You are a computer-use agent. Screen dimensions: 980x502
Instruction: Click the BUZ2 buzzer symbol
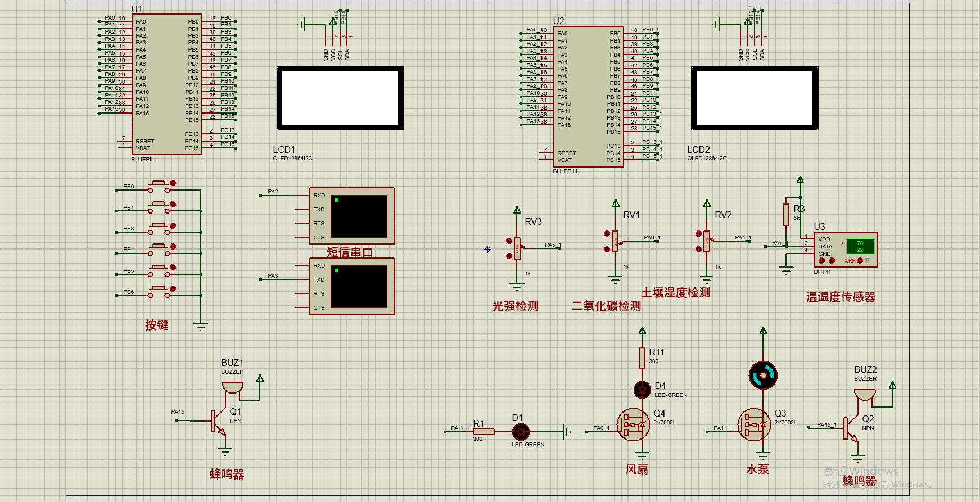pos(865,395)
